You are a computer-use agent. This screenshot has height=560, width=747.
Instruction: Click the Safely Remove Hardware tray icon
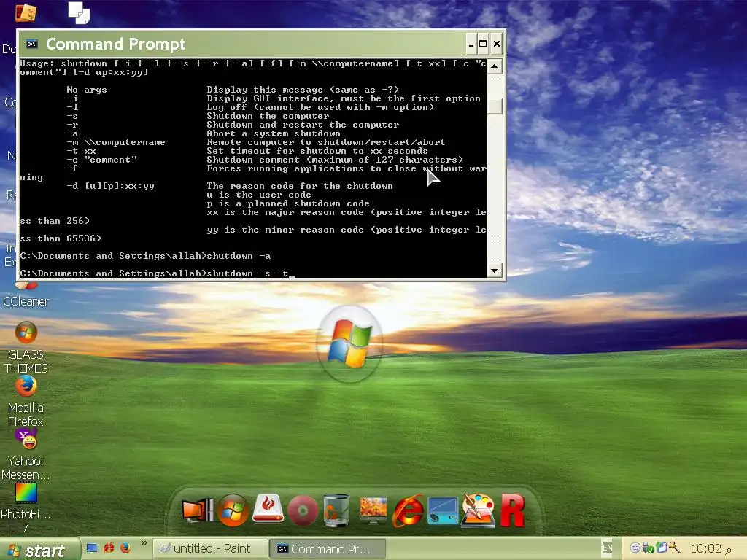pyautogui.click(x=649, y=548)
